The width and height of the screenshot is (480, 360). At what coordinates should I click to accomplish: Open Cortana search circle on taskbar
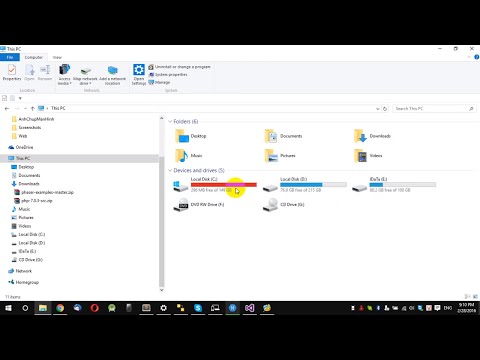25,308
